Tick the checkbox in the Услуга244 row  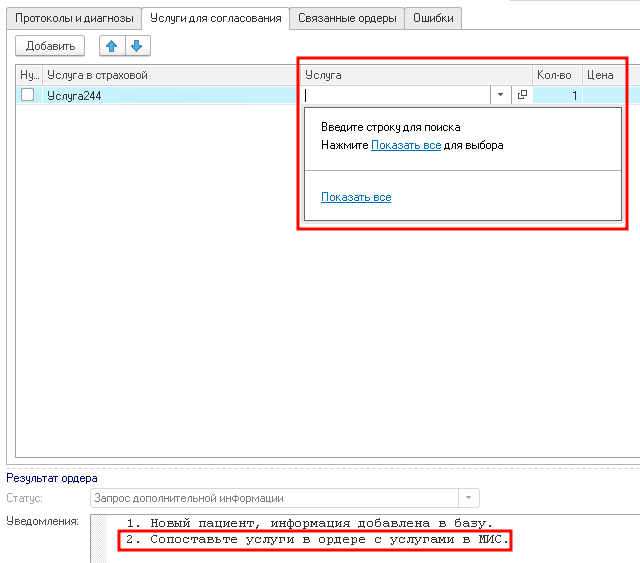click(x=28, y=95)
